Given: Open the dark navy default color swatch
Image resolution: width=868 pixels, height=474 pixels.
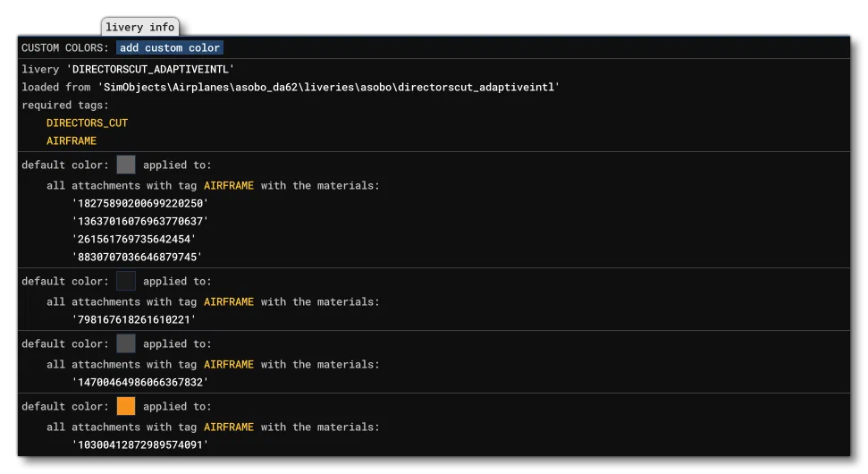Looking at the screenshot, I should point(126,281).
